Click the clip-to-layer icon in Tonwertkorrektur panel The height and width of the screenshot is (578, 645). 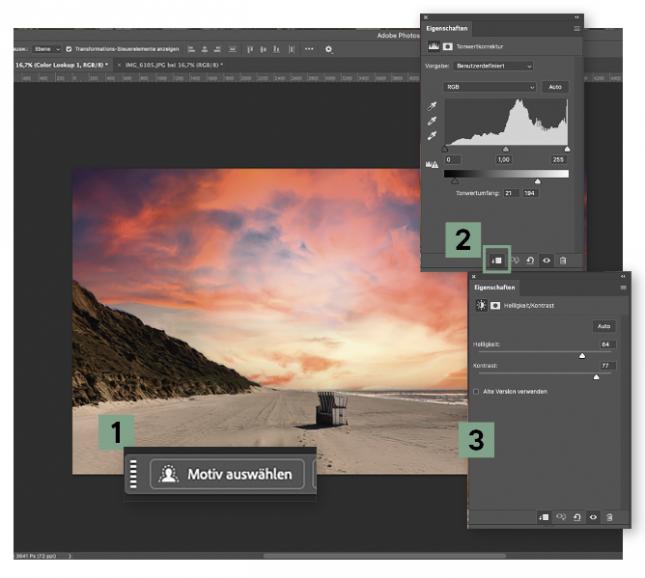click(497, 260)
